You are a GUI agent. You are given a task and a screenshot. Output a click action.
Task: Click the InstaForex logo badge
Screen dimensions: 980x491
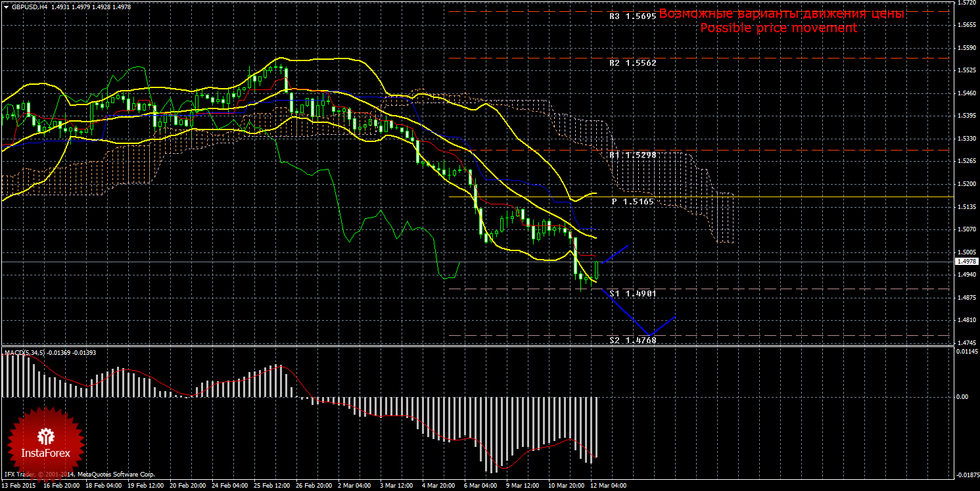pyautogui.click(x=46, y=443)
